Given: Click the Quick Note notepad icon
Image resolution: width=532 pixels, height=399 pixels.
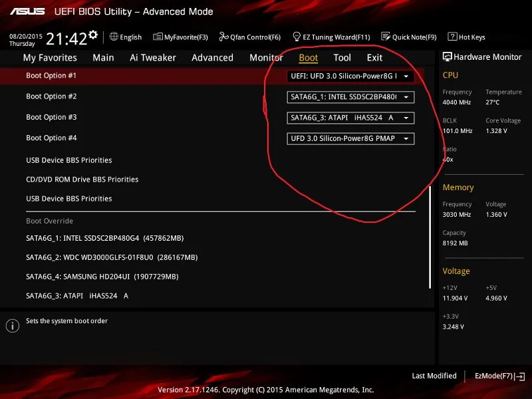Looking at the screenshot, I should tap(386, 37).
